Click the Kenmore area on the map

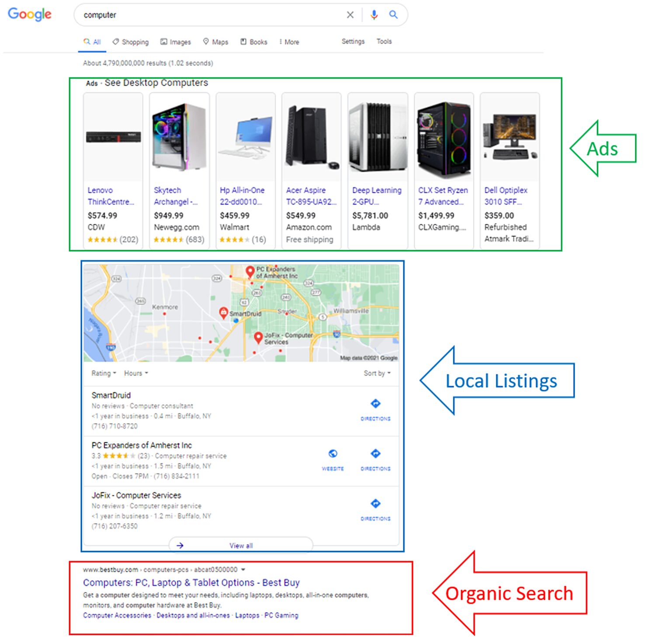click(165, 307)
